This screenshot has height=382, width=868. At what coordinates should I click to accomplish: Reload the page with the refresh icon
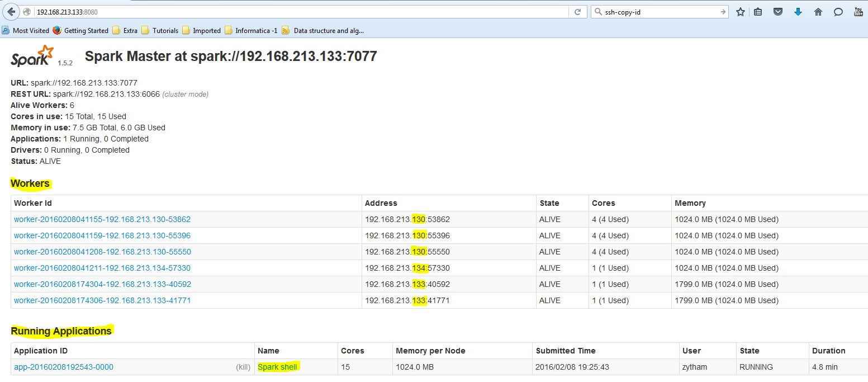[x=578, y=11]
